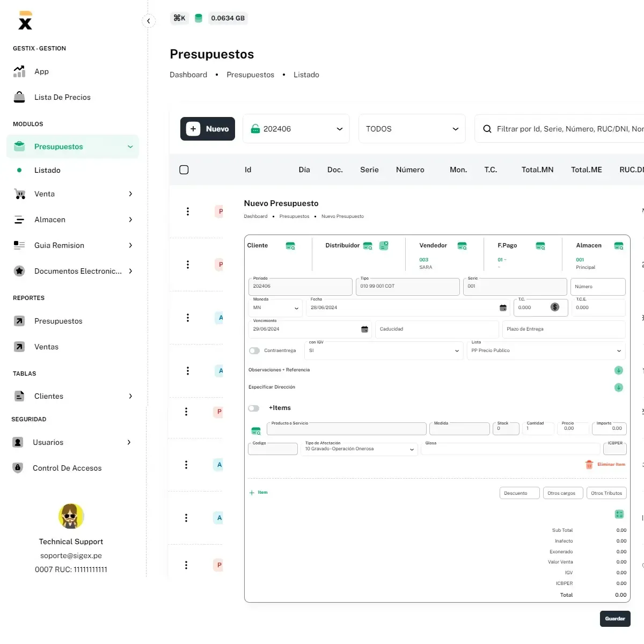Click the red Eliminar Item trash icon
644x644 pixels.
click(x=589, y=465)
